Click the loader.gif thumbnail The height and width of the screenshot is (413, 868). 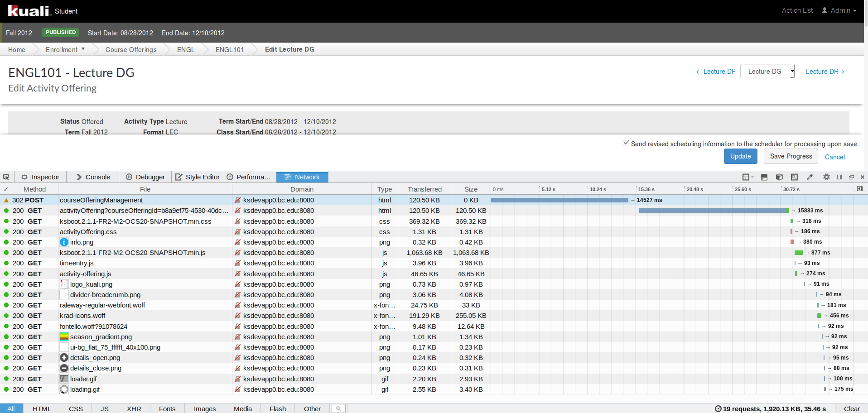64,379
